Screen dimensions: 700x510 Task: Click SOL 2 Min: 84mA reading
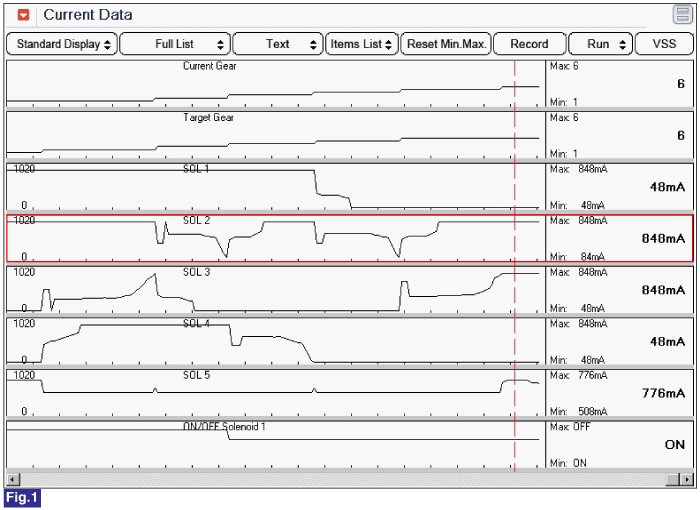[577, 257]
